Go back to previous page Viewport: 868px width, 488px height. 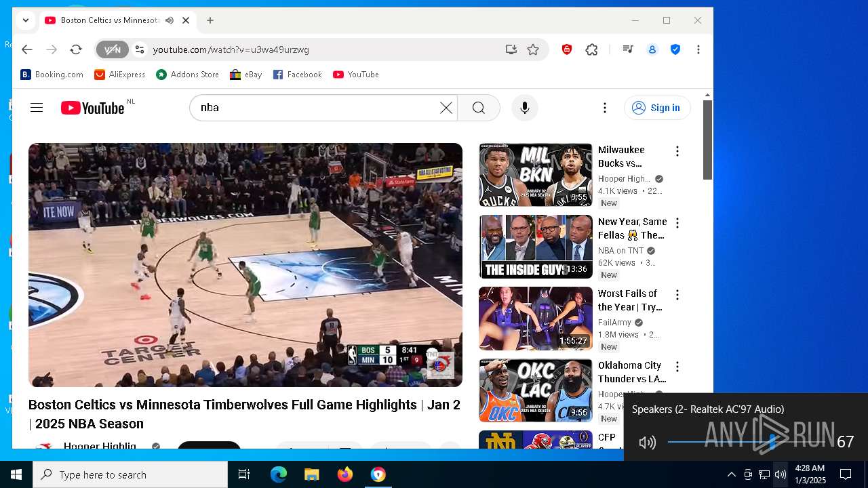click(x=27, y=49)
